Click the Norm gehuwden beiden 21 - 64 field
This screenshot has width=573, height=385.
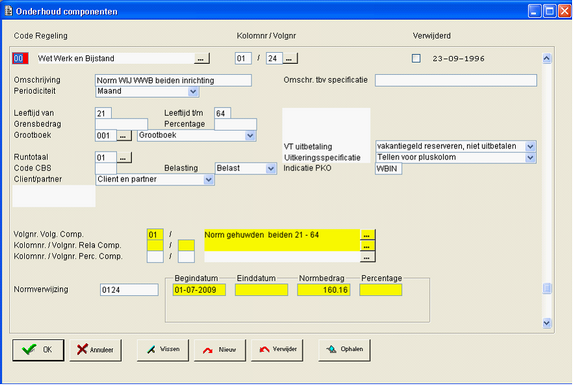[x=282, y=235]
